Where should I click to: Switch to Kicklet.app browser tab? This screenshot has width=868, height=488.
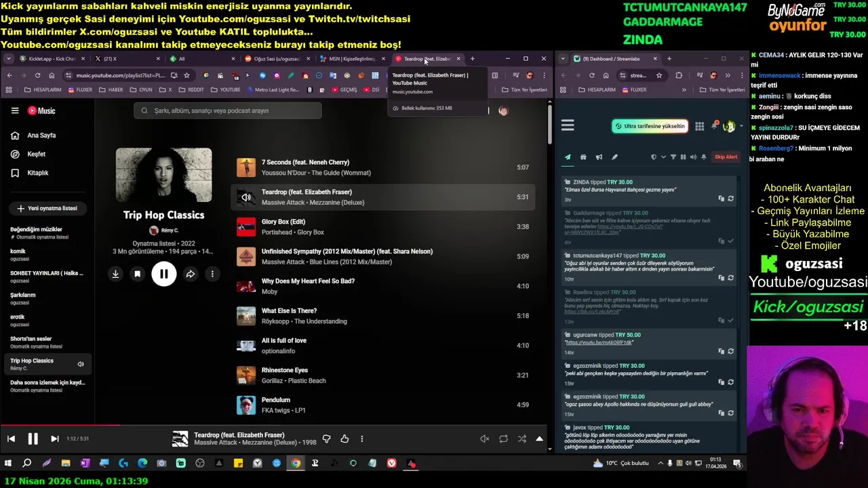[51, 59]
